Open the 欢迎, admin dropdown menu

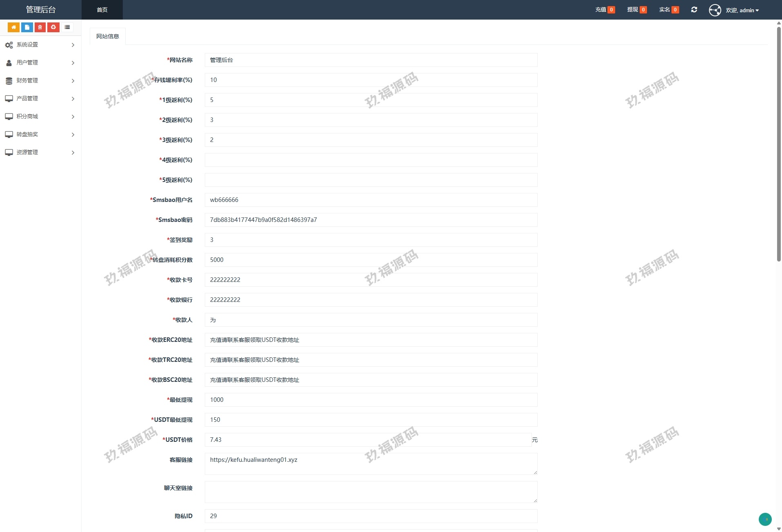(742, 10)
